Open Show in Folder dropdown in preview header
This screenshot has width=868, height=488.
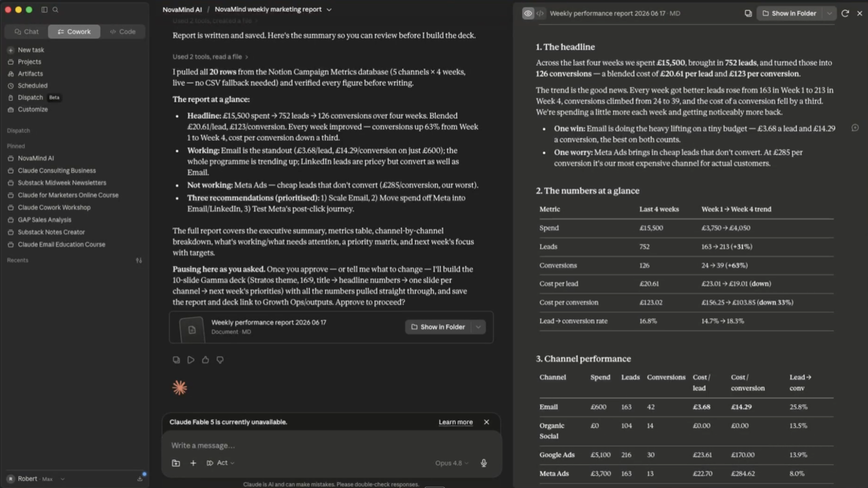point(829,13)
